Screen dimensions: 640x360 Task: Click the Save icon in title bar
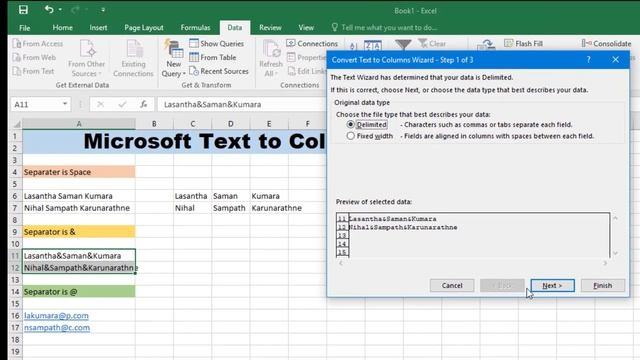23,10
